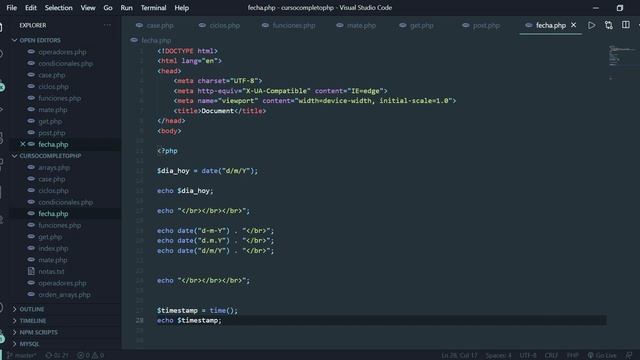The height and width of the screenshot is (360, 640).
Task: Open condicionales.php in Open Editors
Action: click(65, 64)
